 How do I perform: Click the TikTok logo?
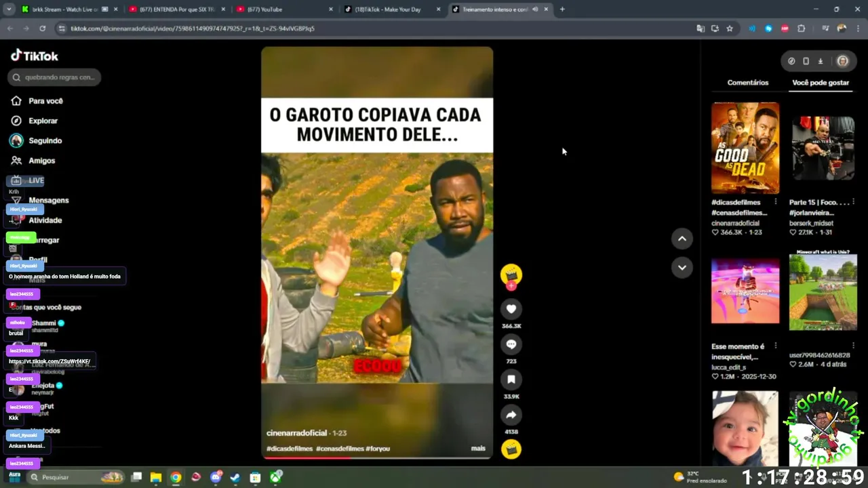(35, 56)
